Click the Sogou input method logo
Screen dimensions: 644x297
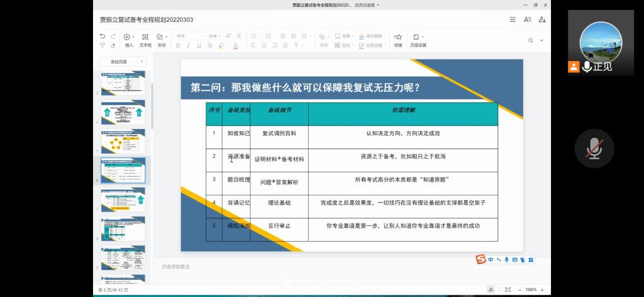(x=480, y=259)
